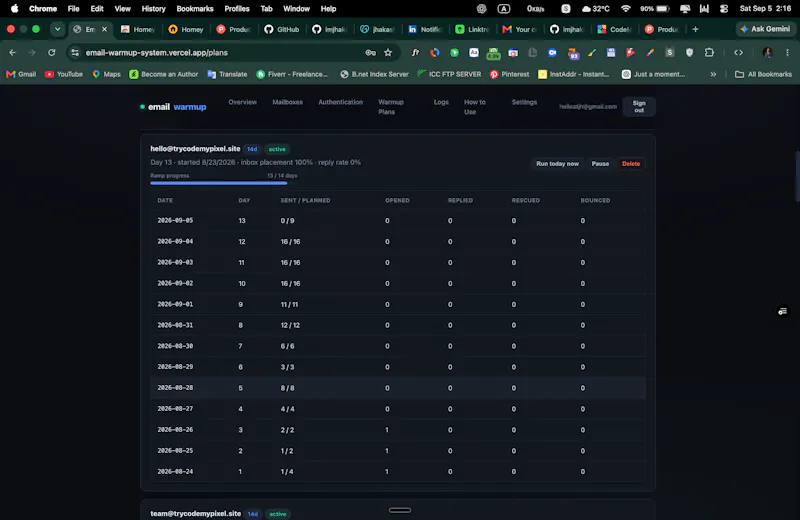Image resolution: width=800 pixels, height=520 pixels.
Task: Open the Settings nav link
Action: coord(524,102)
